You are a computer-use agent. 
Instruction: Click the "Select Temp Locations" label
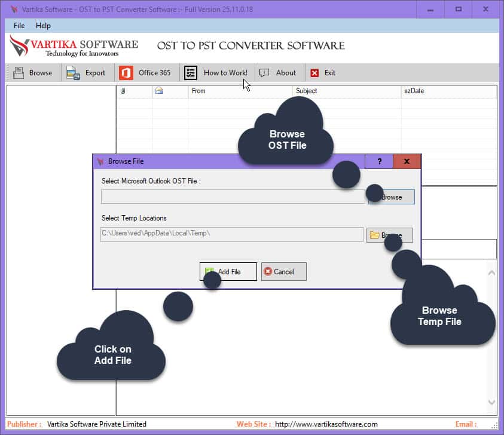[x=134, y=218]
